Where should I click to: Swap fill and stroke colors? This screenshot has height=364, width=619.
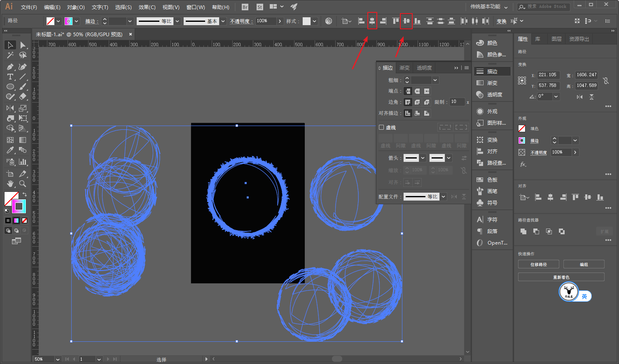(x=25, y=194)
